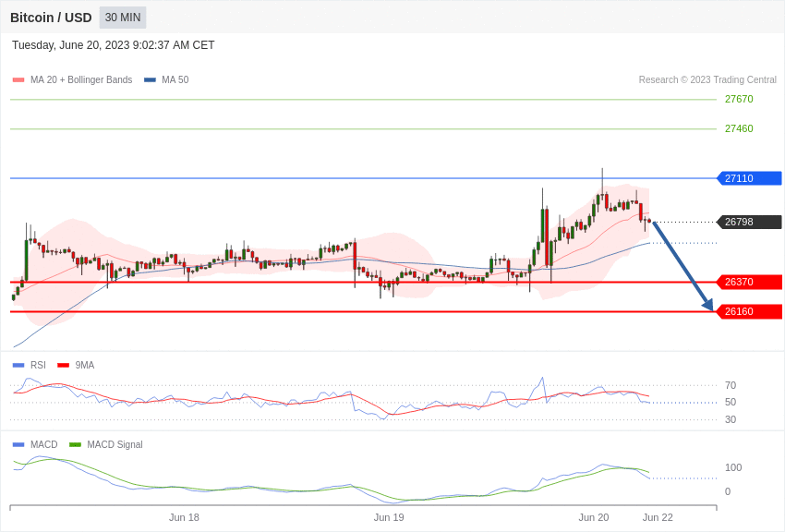The width and height of the screenshot is (785, 532).
Task: Click the MACD Signal legend label
Action: (115, 444)
